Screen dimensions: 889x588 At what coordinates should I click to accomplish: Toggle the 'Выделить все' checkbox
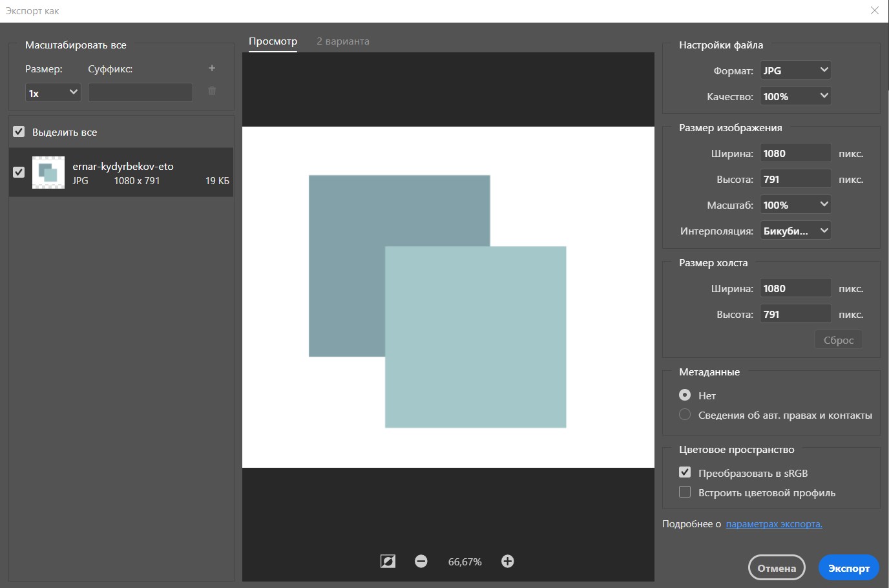point(19,132)
